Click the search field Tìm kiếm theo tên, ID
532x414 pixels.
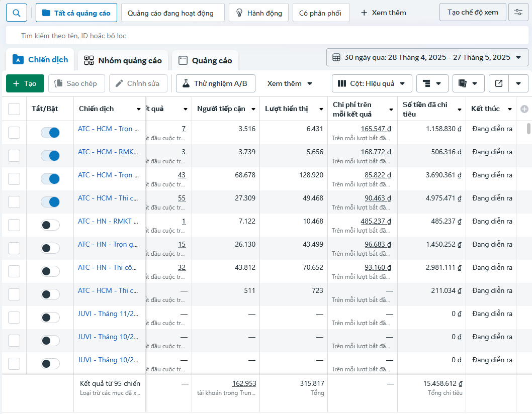[x=267, y=36]
